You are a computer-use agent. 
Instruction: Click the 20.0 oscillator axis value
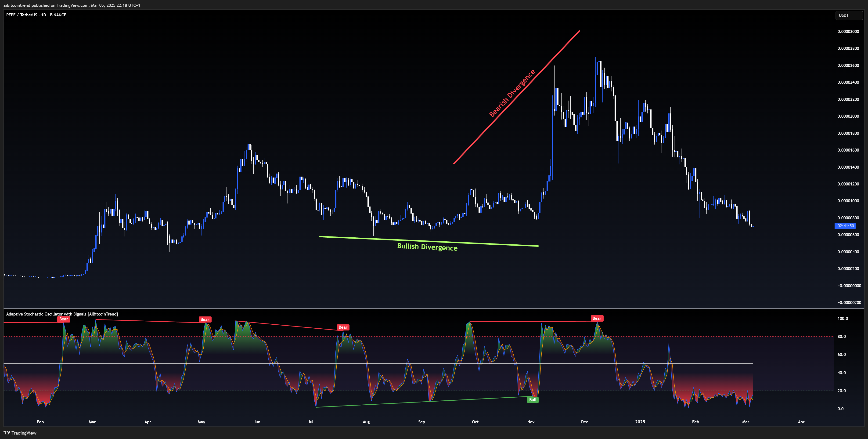pos(842,390)
